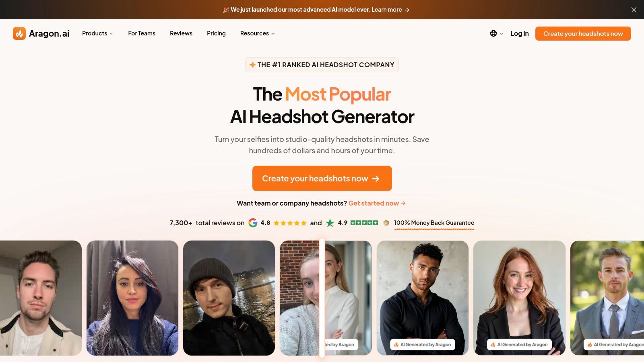Image resolution: width=644 pixels, height=362 pixels.
Task: Click the sparkle icon in #1 ranked badge
Action: [x=252, y=65]
